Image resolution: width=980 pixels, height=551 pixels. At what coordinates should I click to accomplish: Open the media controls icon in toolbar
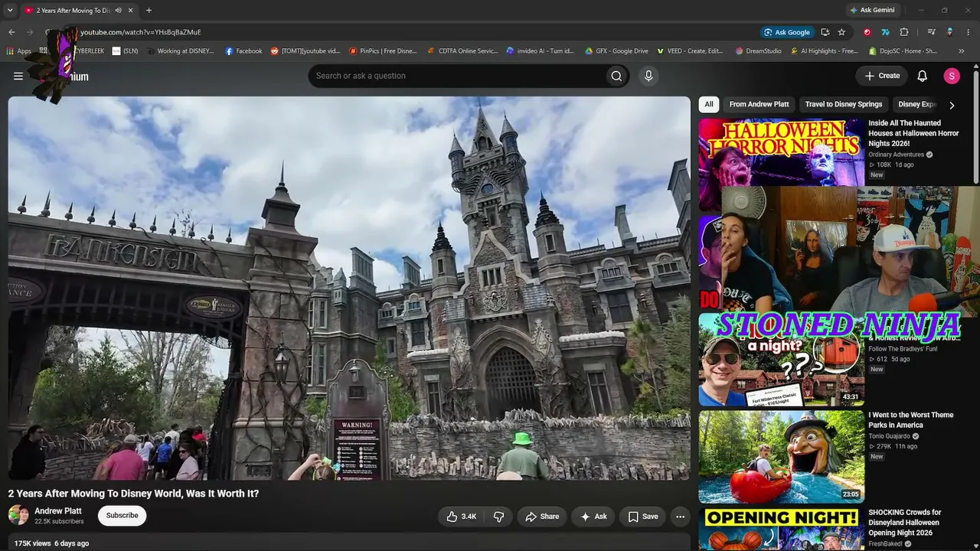tap(931, 32)
